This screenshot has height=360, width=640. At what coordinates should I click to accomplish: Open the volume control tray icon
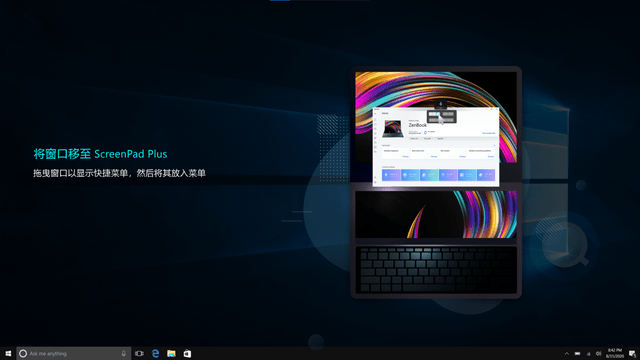point(598,353)
